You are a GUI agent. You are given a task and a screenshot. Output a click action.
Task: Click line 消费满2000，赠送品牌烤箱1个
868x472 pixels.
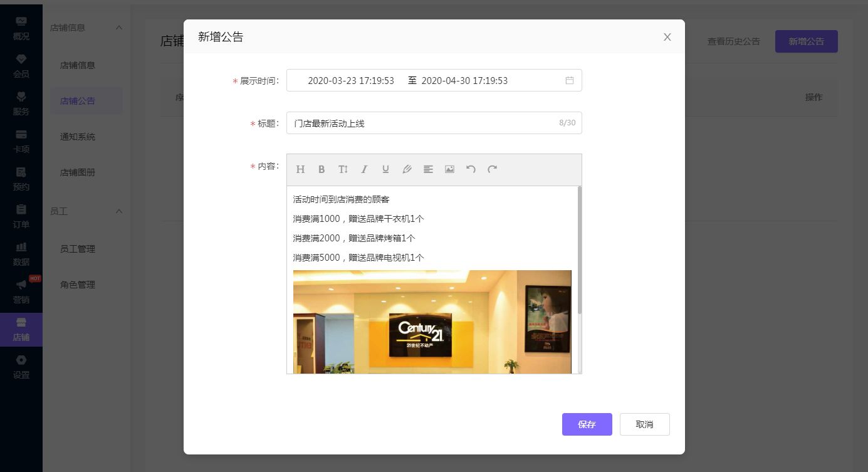click(x=354, y=238)
